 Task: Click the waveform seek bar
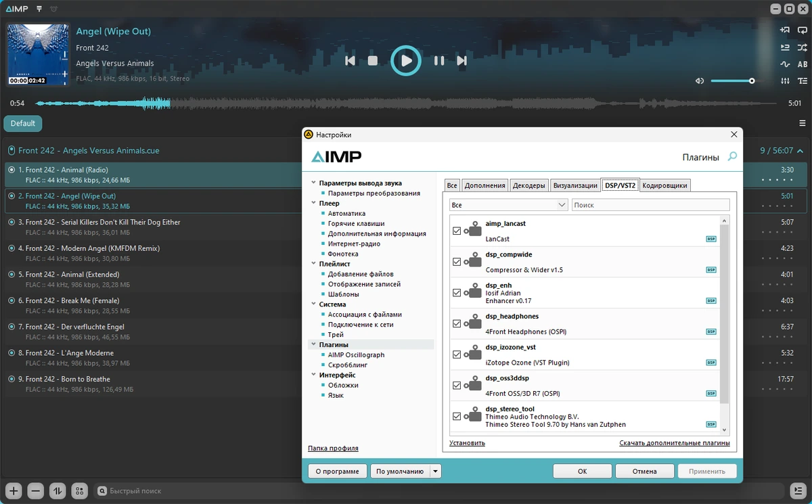406,104
